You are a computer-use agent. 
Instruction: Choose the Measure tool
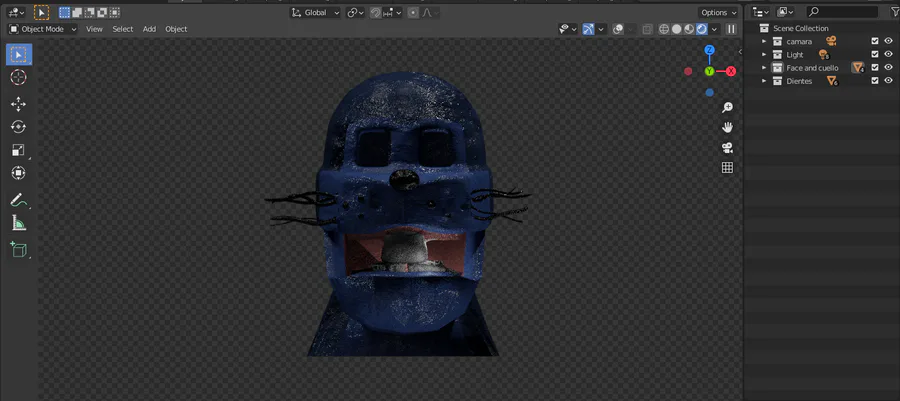click(19, 223)
